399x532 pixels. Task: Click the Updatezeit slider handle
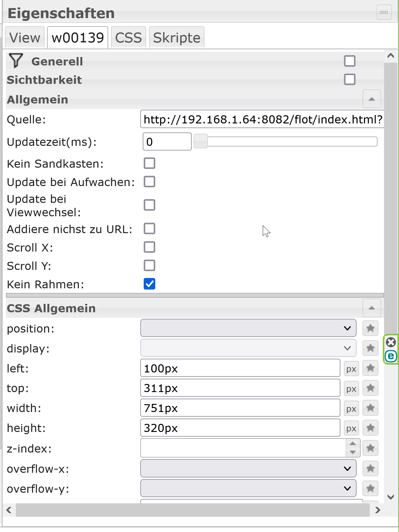pos(201,141)
